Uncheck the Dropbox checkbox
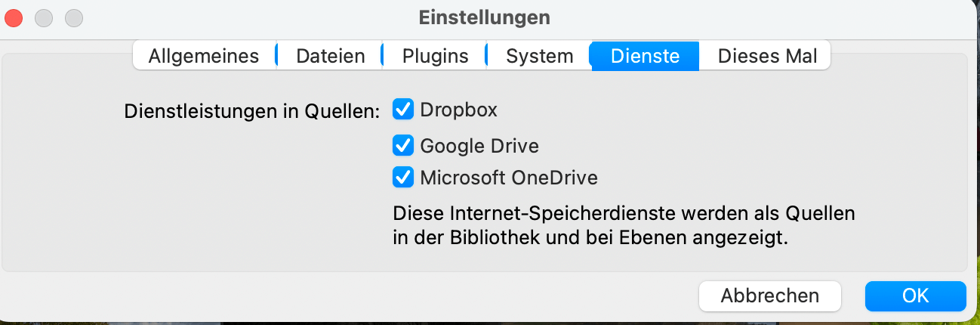The height and width of the screenshot is (325, 980). tap(403, 110)
